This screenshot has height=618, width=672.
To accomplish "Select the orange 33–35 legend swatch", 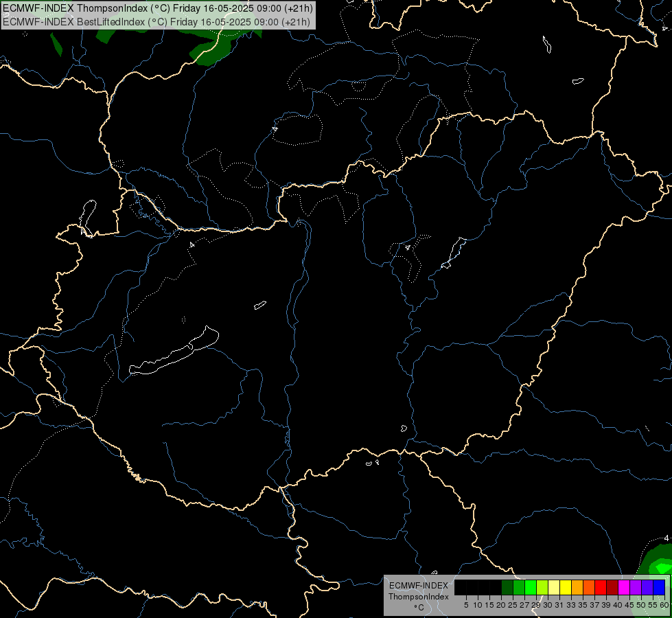I will tap(577, 587).
